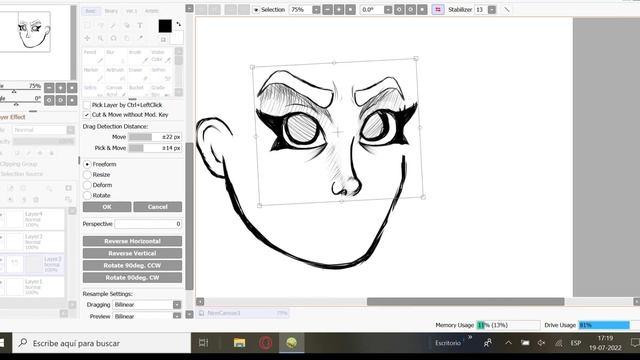This screenshot has width=640, height=360.
Task: Toggle visibility of Layer4
Action: point(2,214)
